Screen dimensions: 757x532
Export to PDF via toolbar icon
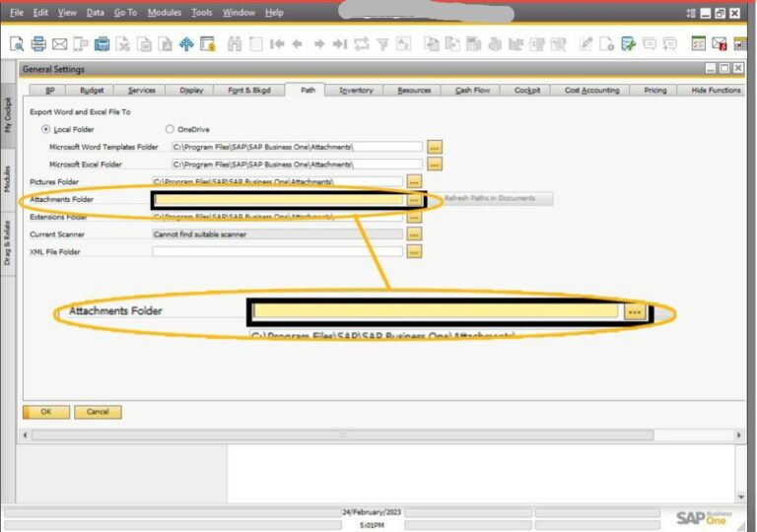(166, 44)
